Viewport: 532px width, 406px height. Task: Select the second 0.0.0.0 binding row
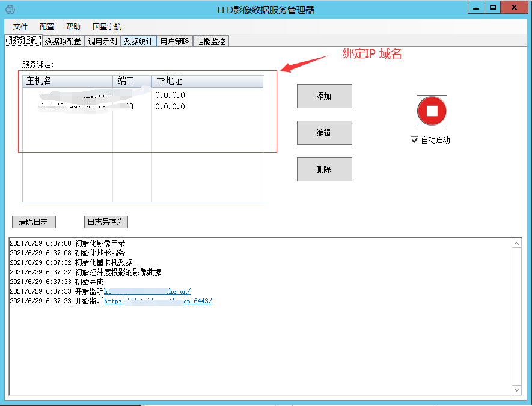143,106
